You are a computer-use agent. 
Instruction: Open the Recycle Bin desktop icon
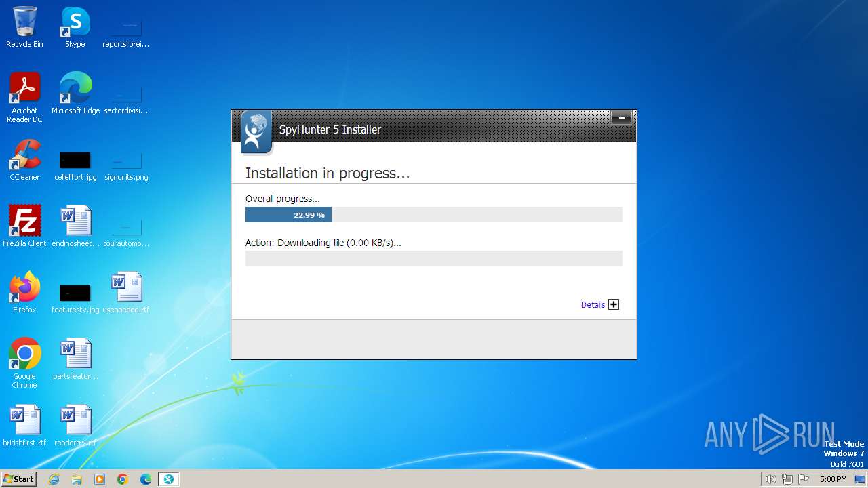tap(24, 27)
